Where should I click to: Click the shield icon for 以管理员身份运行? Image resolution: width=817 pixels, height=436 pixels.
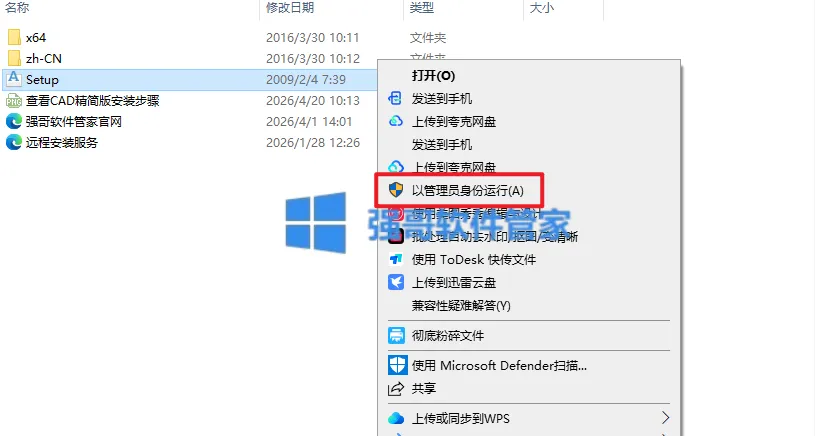coord(396,190)
